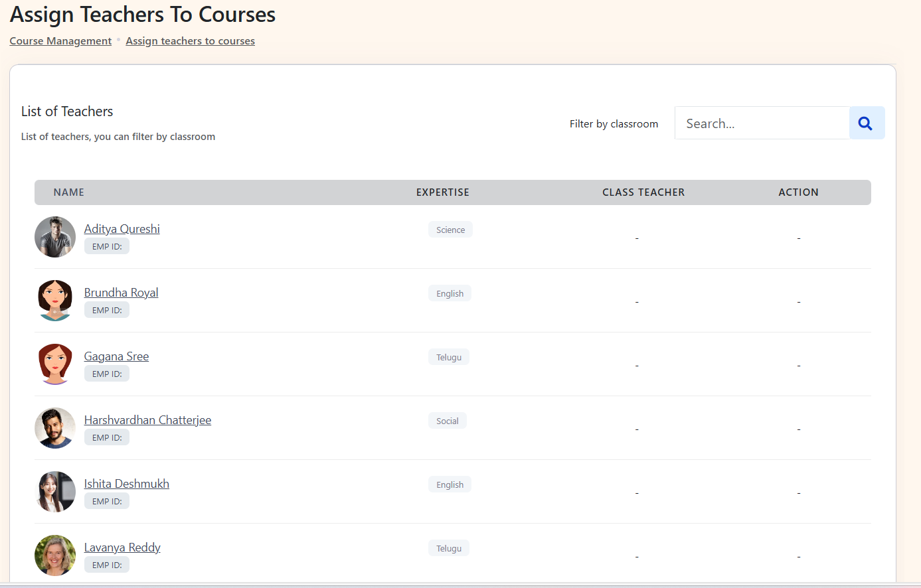Image resolution: width=921 pixels, height=588 pixels.
Task: Open the Course Management breadcrumb link
Action: (60, 41)
